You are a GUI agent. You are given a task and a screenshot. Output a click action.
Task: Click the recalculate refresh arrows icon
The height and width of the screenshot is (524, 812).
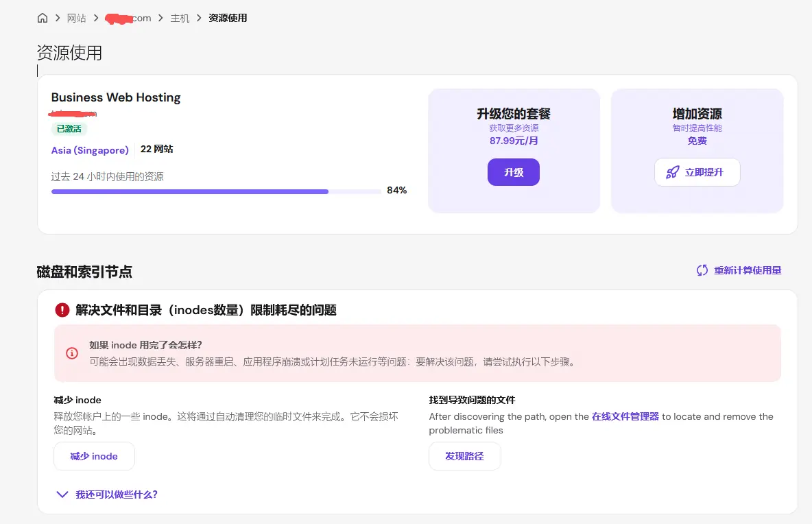[x=702, y=270]
